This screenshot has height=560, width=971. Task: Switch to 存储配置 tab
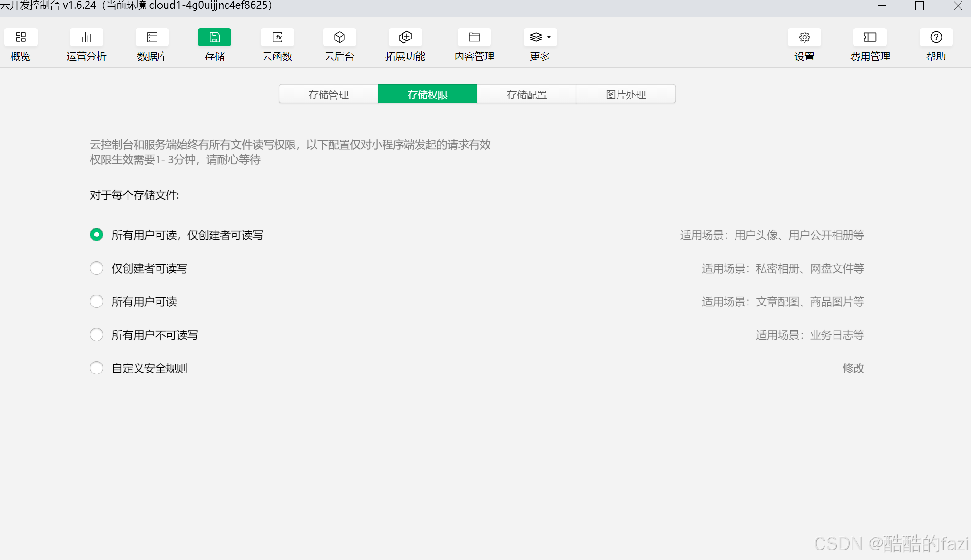[527, 94]
